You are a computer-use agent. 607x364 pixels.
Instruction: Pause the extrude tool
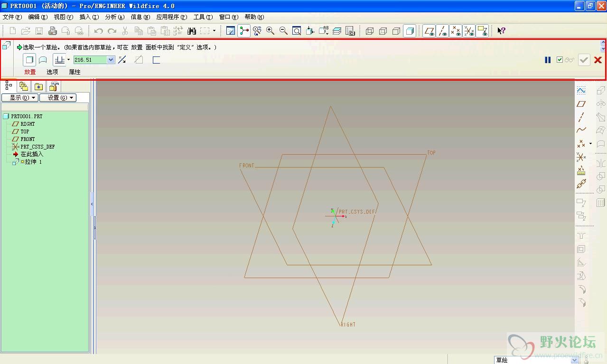click(548, 60)
